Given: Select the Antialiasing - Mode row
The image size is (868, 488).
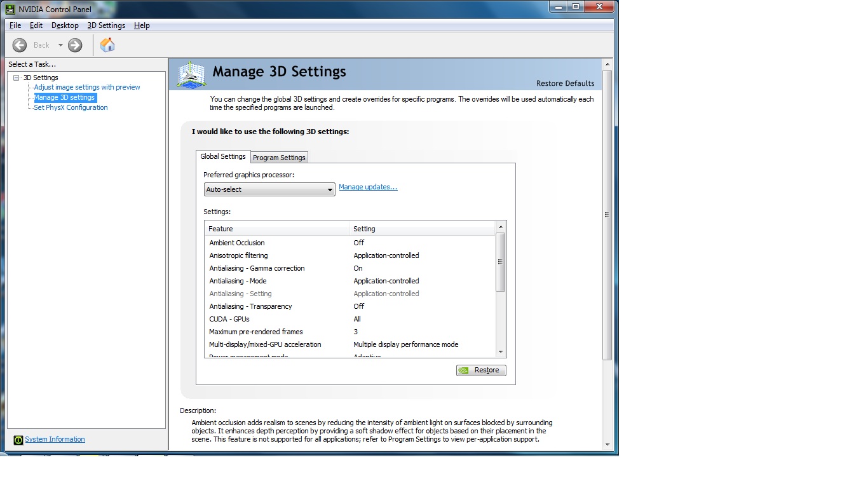Looking at the screenshot, I should pyautogui.click(x=349, y=281).
